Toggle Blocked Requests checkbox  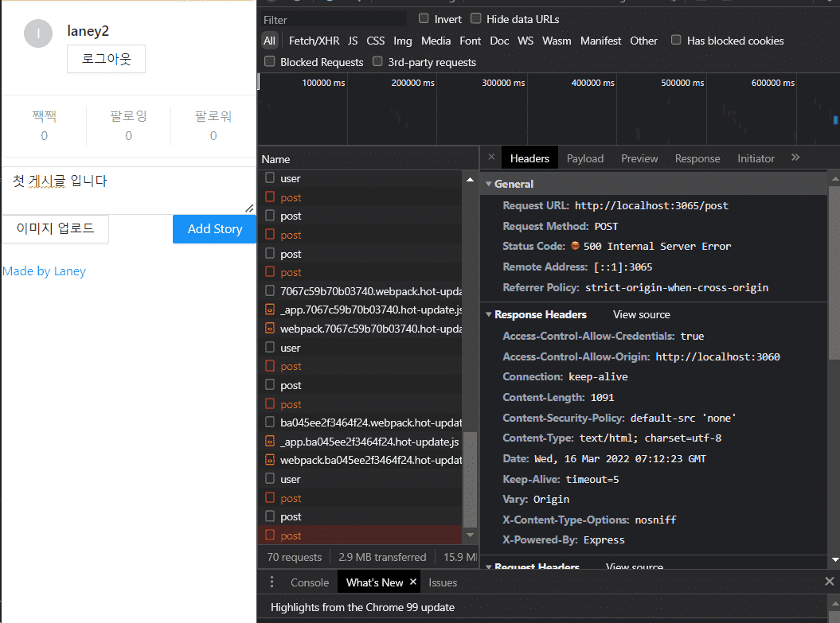tap(270, 61)
